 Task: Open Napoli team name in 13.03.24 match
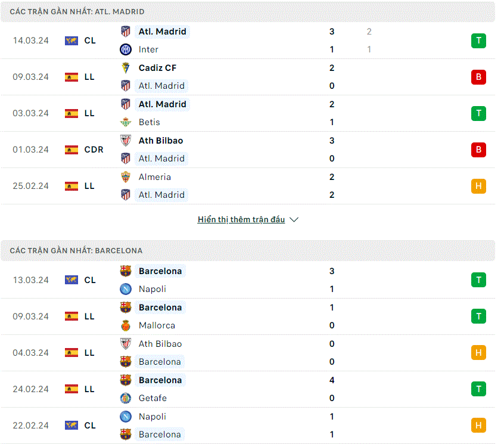coord(153,289)
